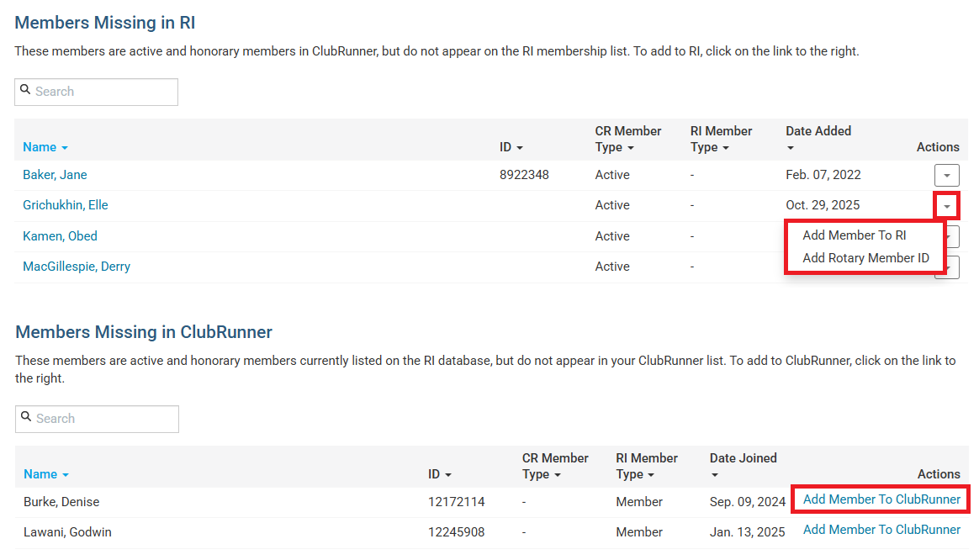The image size is (979, 560).
Task: Sort Missing in RI by CR Member Type
Action: pyautogui.click(x=627, y=139)
